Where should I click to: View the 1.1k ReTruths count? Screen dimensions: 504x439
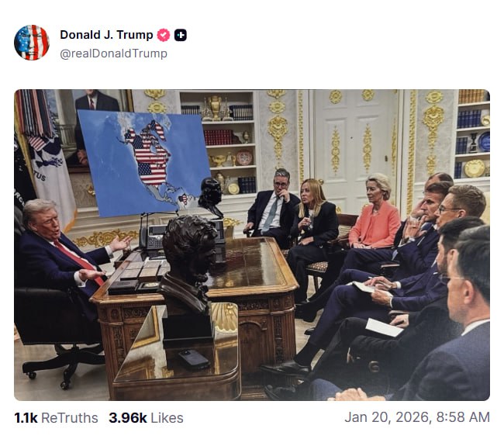(26, 418)
